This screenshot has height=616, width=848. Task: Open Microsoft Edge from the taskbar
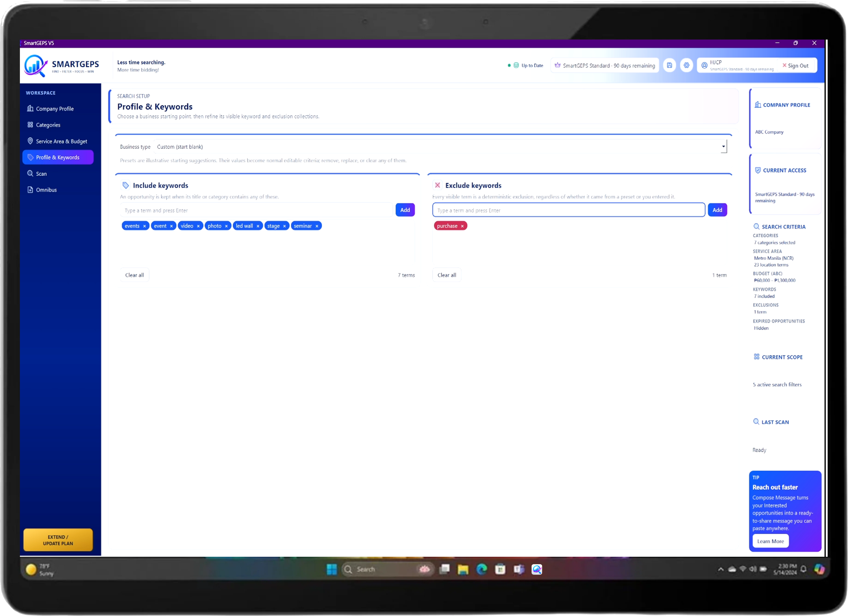481,569
